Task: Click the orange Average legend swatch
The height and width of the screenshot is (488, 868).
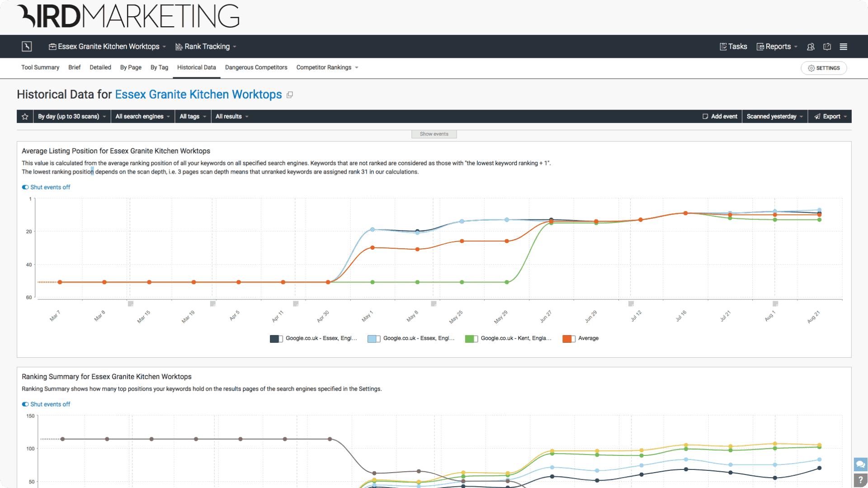Action: coord(568,339)
